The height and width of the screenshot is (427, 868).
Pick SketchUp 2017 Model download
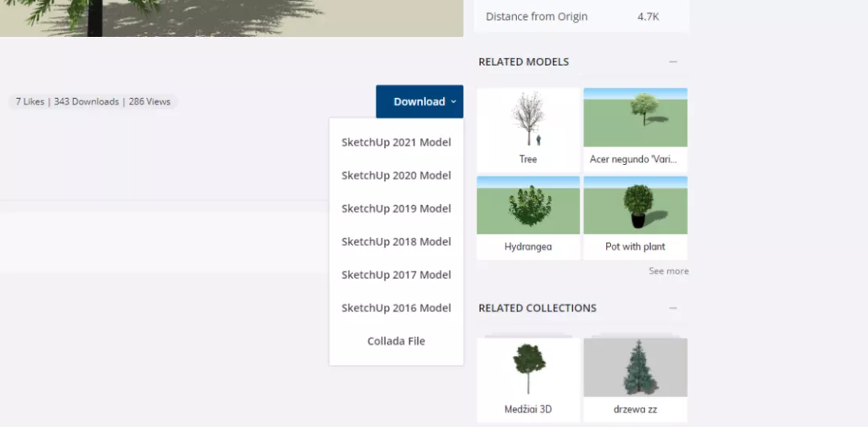pos(396,274)
